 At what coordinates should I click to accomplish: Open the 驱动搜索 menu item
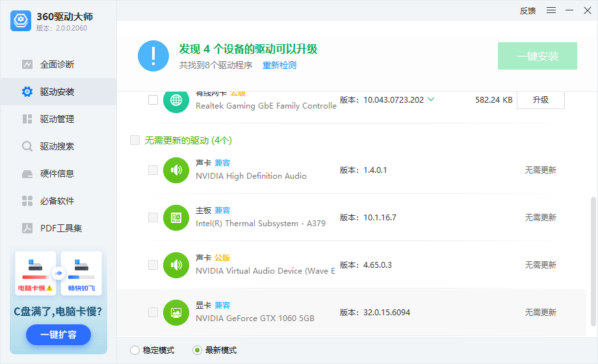[x=58, y=146]
